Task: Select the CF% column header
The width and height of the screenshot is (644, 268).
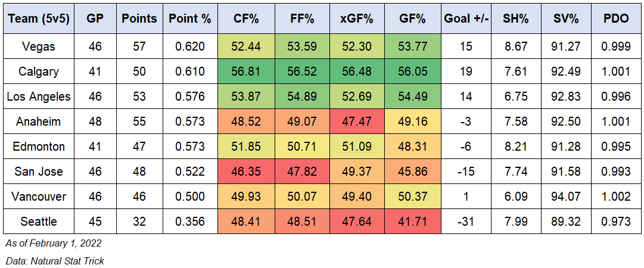Action: coord(246,18)
